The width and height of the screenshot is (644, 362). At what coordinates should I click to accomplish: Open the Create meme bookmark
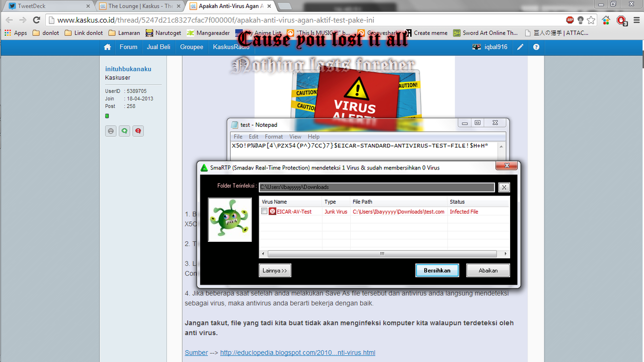[426, 33]
